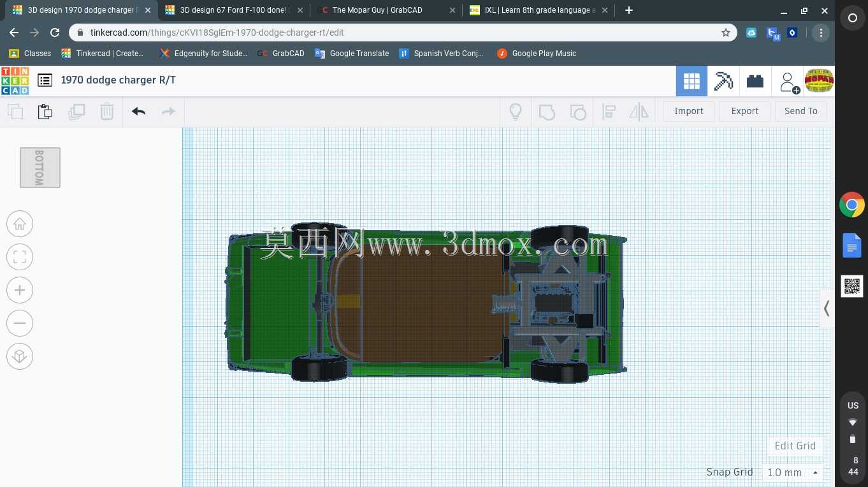Open system tray status area
Image resolution: width=868 pixels, height=487 pixels.
coord(853,437)
